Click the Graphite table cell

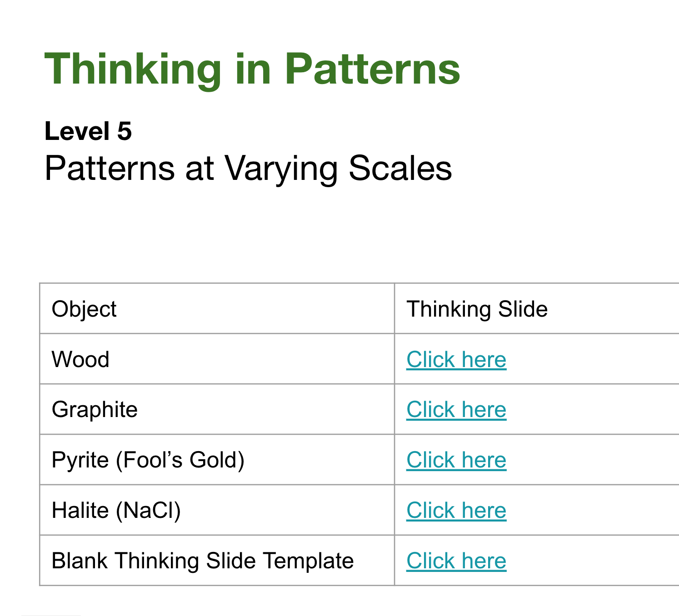pyautogui.click(x=217, y=409)
